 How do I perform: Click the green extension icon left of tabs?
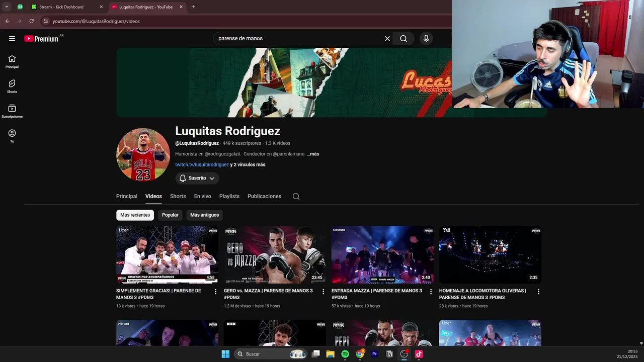click(x=20, y=7)
